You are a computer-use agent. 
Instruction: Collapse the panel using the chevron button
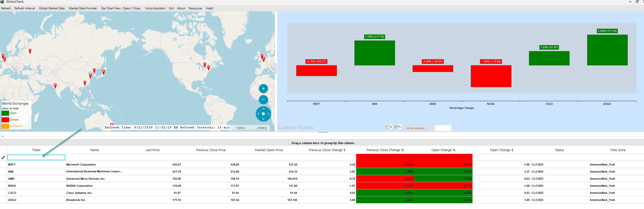(x=3, y=136)
